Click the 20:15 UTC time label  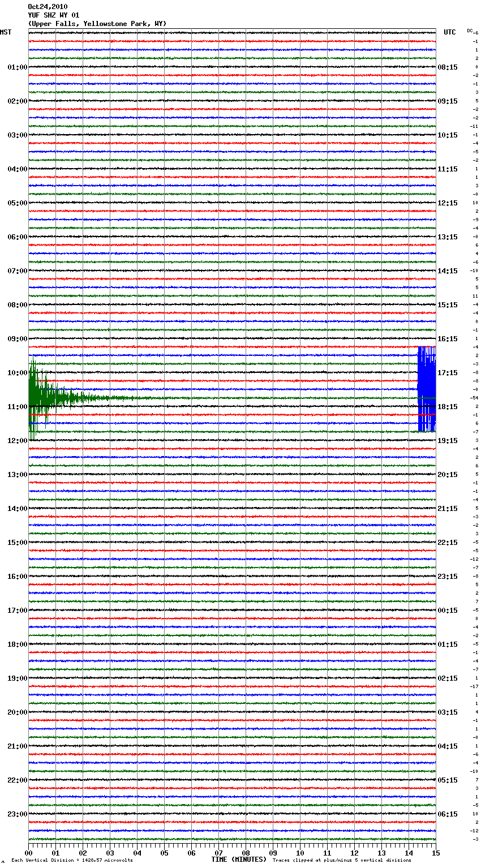[448, 475]
